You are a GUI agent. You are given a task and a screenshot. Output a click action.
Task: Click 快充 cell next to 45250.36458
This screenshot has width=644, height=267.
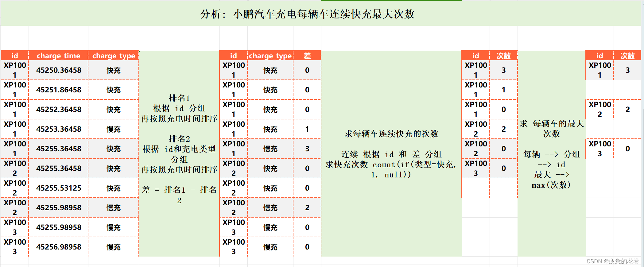click(114, 70)
